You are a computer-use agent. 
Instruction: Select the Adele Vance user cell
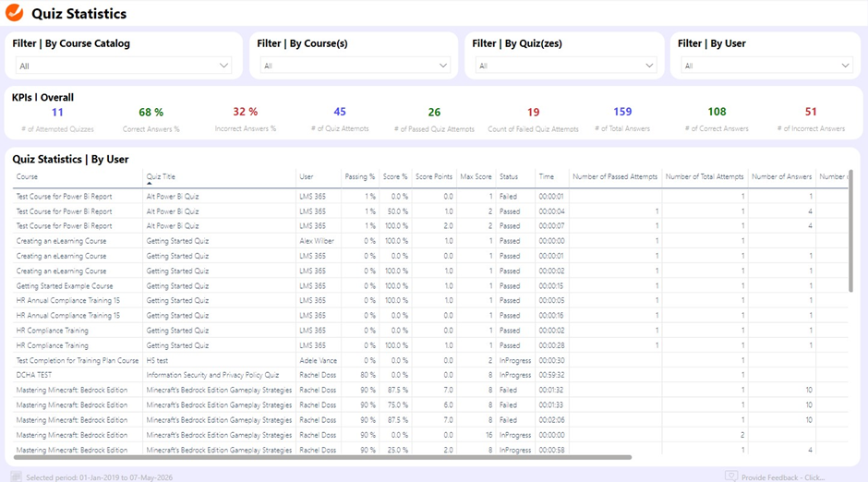click(318, 360)
